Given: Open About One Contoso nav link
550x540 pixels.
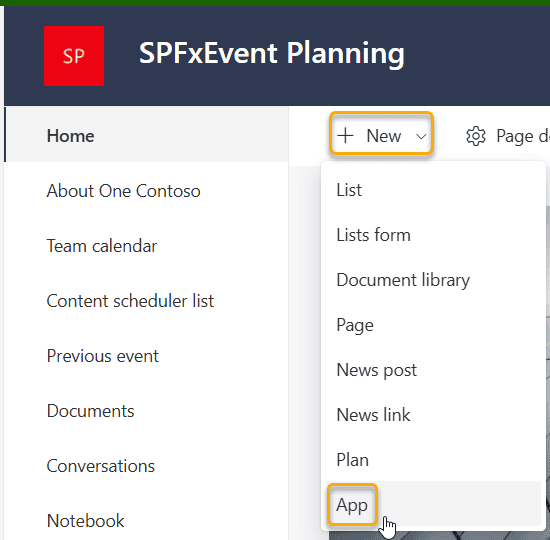Looking at the screenshot, I should 123,191.
